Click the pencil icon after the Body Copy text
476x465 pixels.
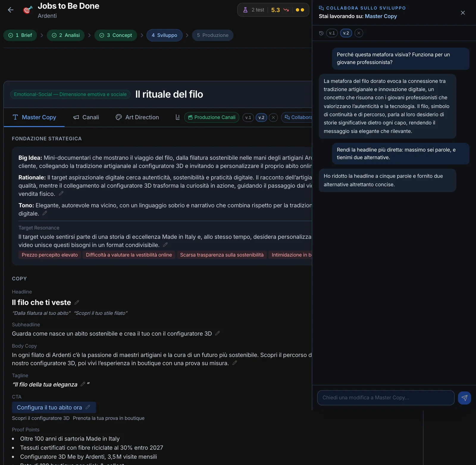[x=235, y=363]
